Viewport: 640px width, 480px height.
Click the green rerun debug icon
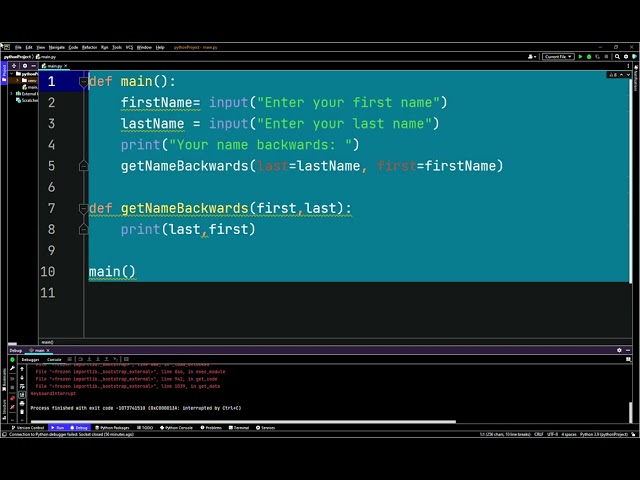click(12, 360)
